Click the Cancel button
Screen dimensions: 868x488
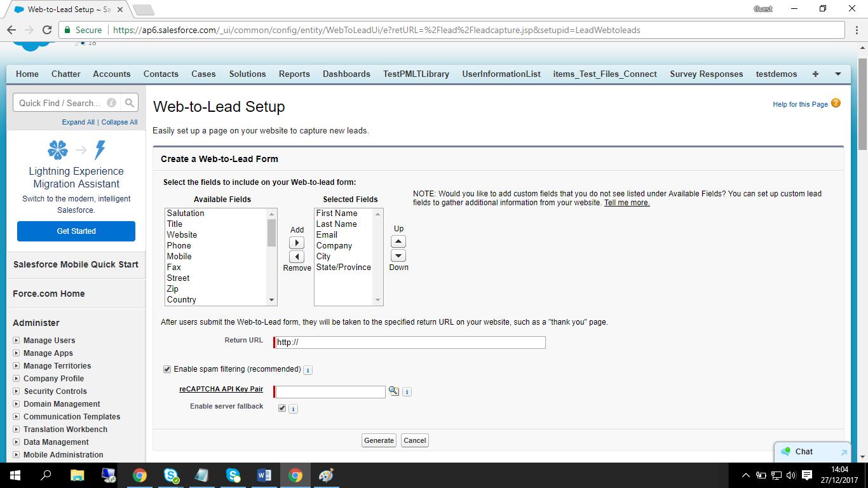point(415,440)
